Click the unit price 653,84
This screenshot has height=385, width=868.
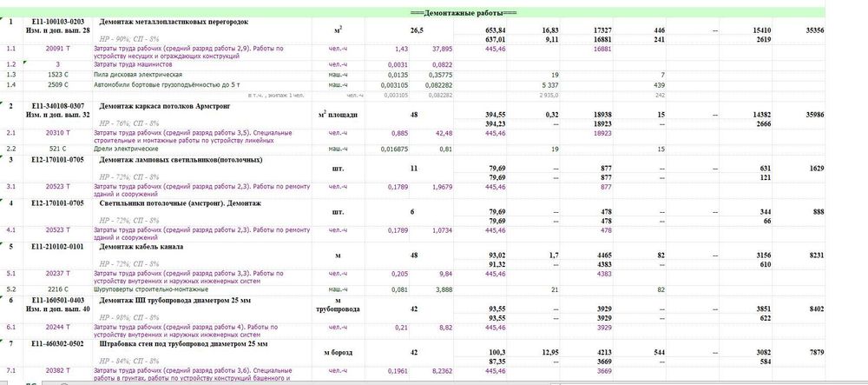(495, 30)
